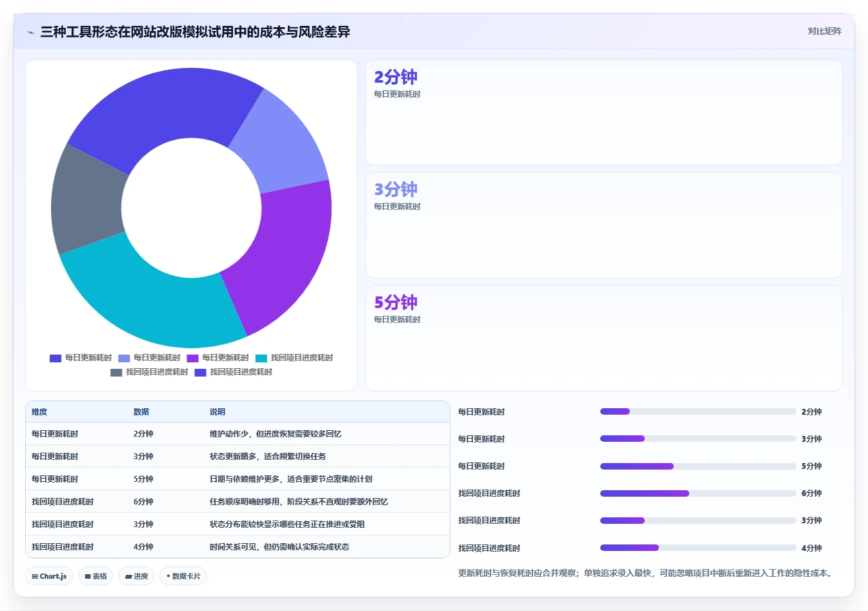
Task: Click the progress bar ending in 5分钟
Action: (698, 466)
